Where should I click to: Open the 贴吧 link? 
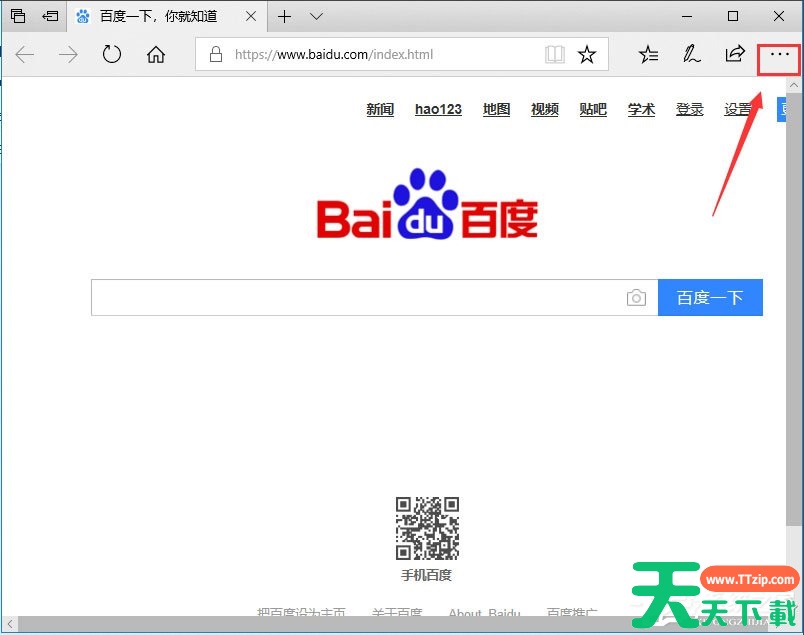tap(593, 109)
